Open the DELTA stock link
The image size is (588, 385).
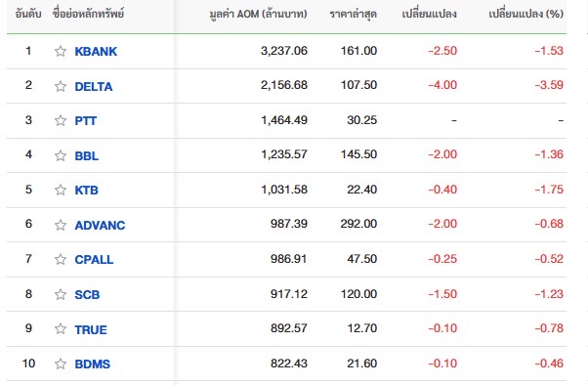(94, 87)
